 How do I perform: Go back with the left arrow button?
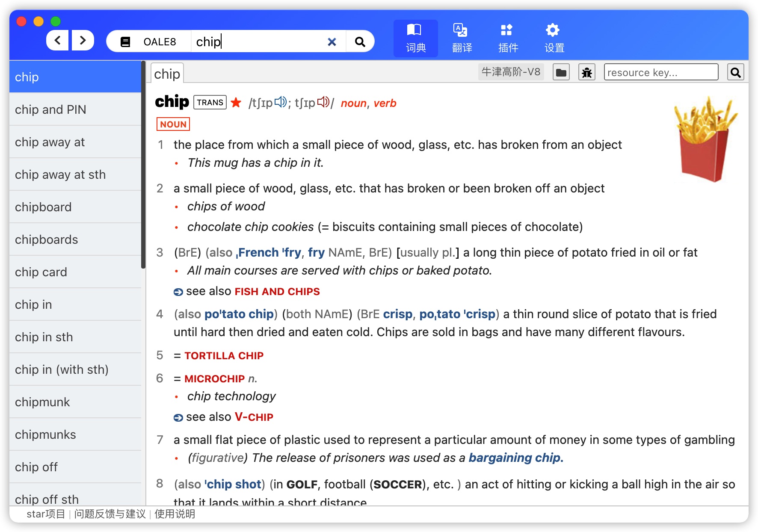57,41
